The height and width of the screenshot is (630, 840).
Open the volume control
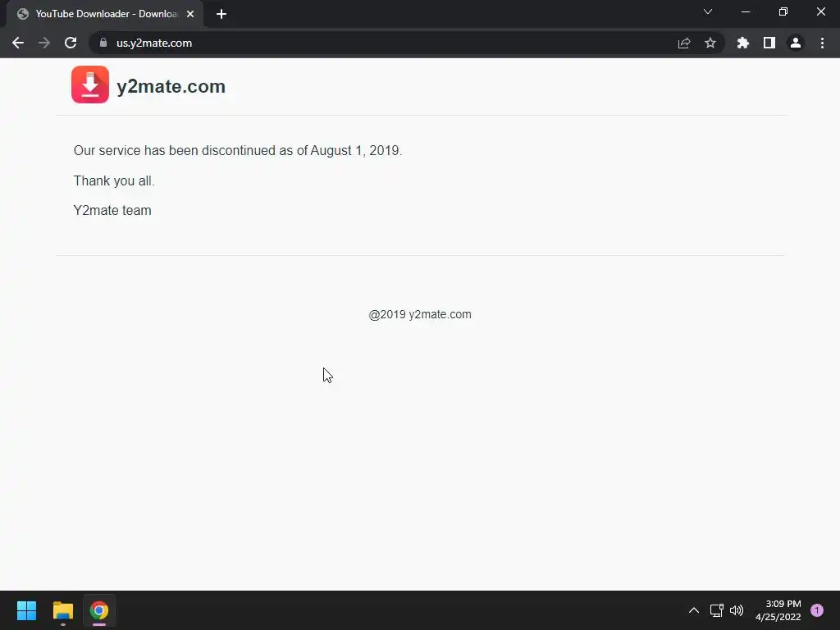tap(737, 610)
